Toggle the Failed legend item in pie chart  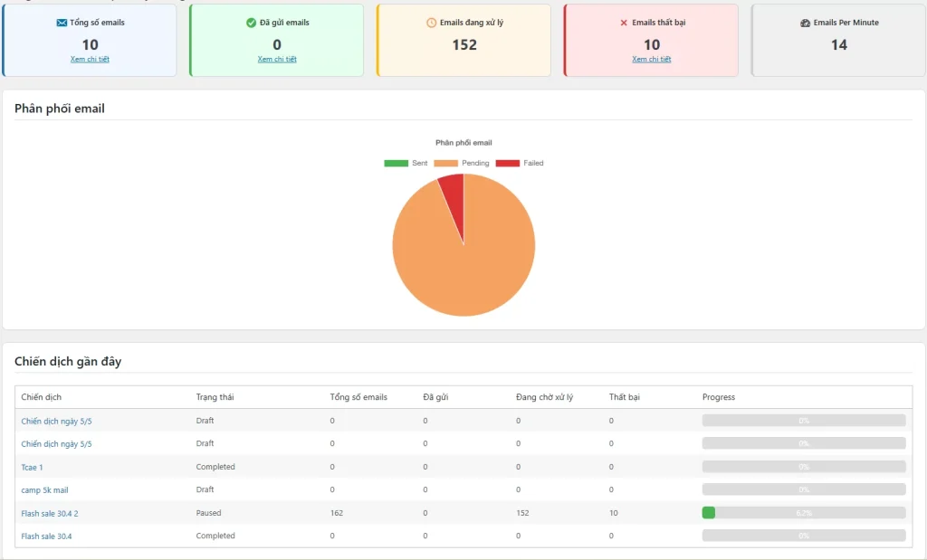[x=520, y=163]
